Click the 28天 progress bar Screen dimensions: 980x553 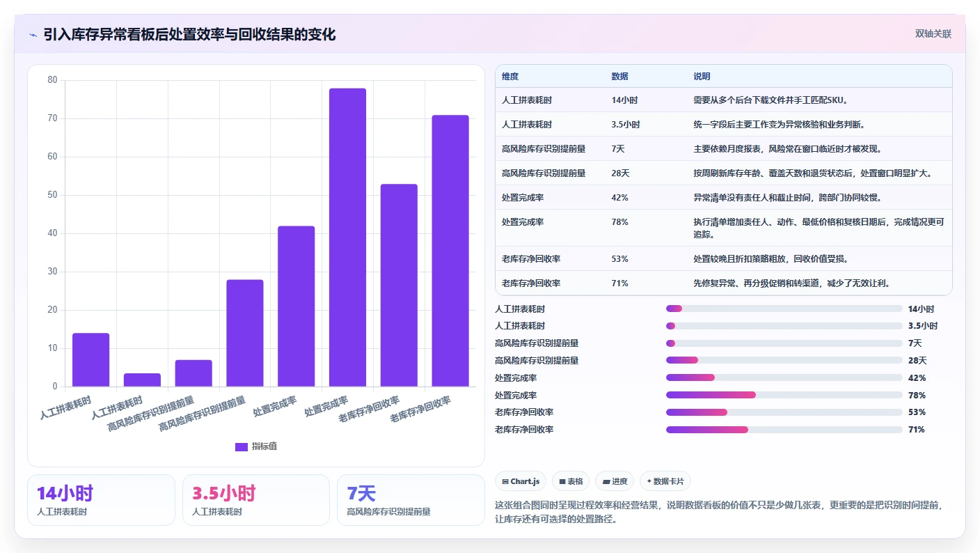click(x=784, y=360)
